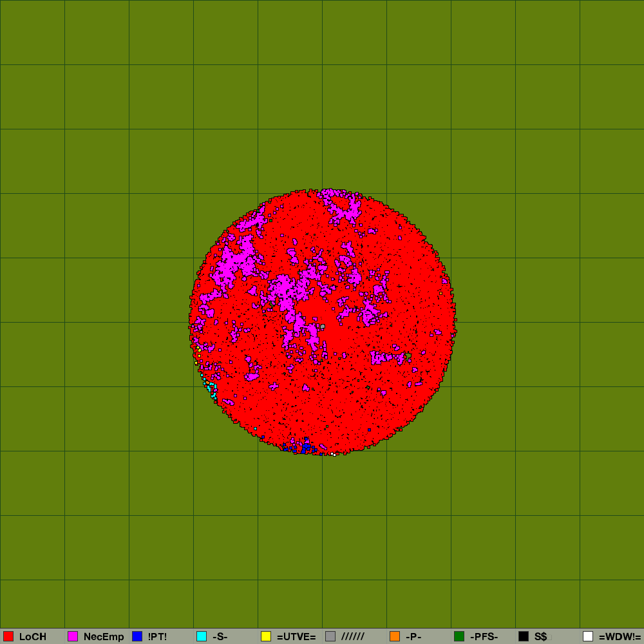Select the LoCH label in legend

(32, 637)
